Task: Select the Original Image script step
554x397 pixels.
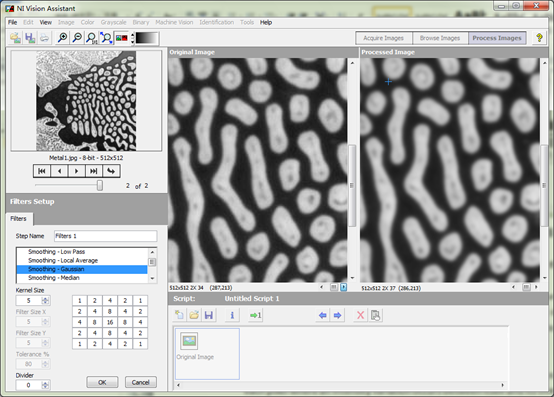Action: [x=207, y=354]
